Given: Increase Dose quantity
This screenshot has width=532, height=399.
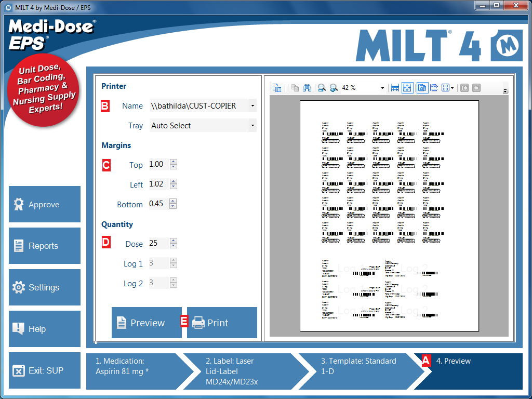Looking at the screenshot, I should coord(174,241).
